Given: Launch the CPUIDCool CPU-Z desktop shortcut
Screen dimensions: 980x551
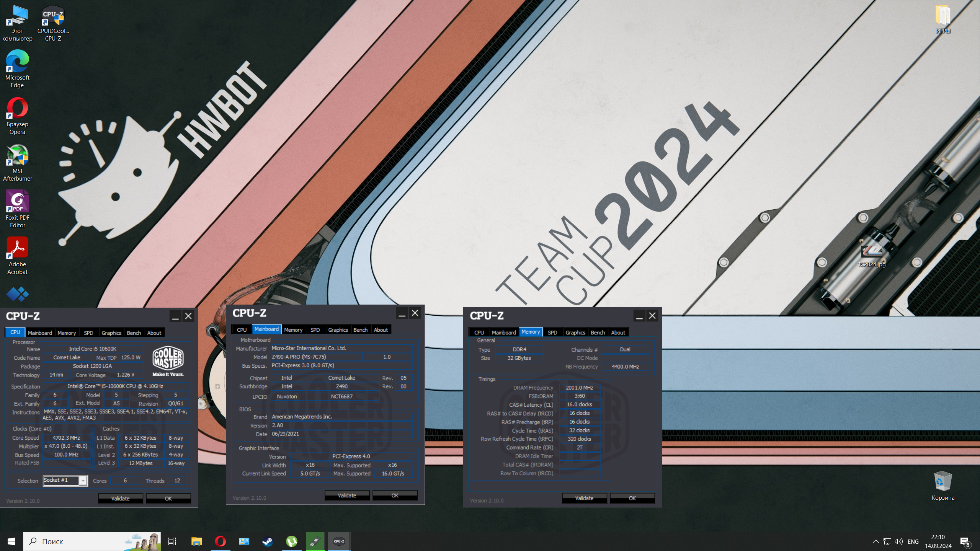Looking at the screenshot, I should click(53, 23).
